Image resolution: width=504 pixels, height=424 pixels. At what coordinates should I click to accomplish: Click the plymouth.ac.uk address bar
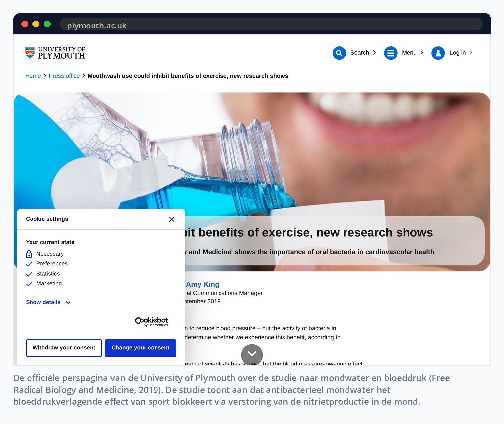271,25
